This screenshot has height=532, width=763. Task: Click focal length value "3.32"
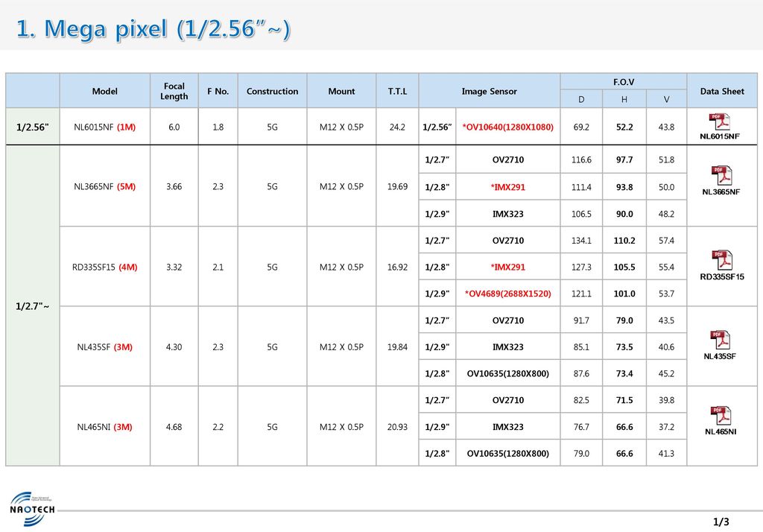click(174, 267)
